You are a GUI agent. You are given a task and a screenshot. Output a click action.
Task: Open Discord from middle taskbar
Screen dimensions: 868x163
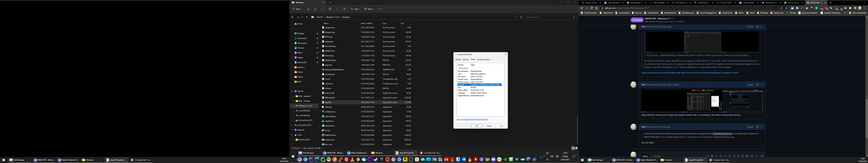tap(493, 160)
